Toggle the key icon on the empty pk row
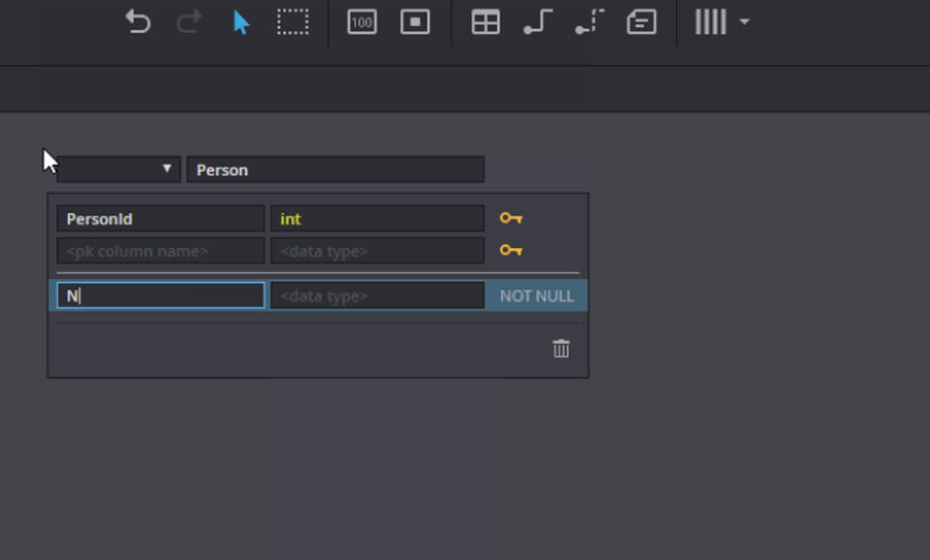 coord(511,251)
